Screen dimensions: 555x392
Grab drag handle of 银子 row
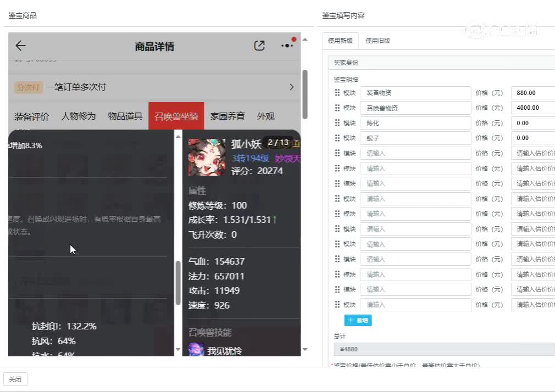[337, 138]
